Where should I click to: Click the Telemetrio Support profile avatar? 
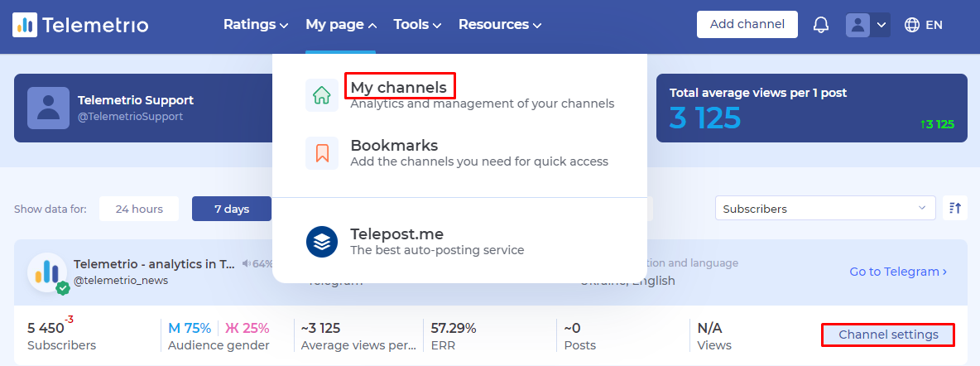[x=48, y=108]
